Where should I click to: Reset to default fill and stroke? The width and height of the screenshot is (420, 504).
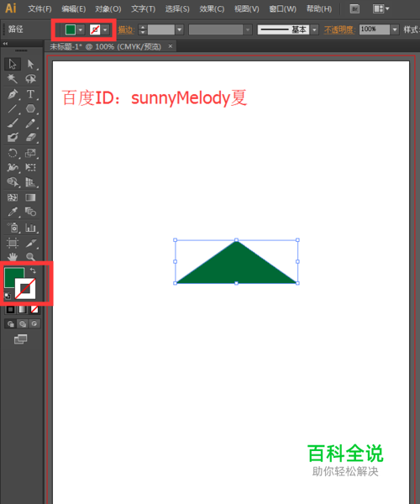point(8,296)
